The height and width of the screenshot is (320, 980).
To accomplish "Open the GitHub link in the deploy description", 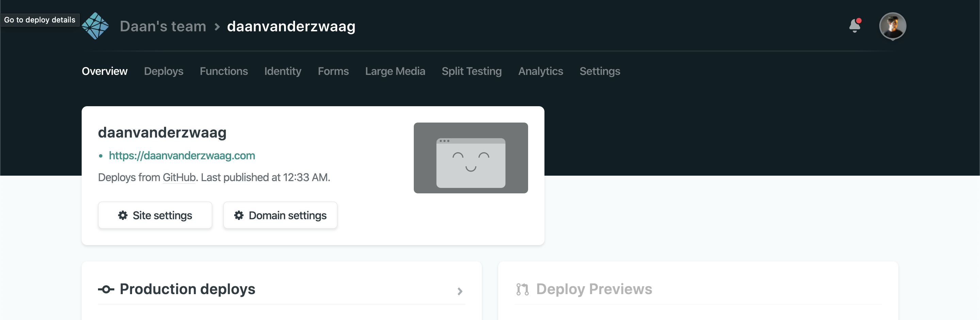I will (179, 177).
